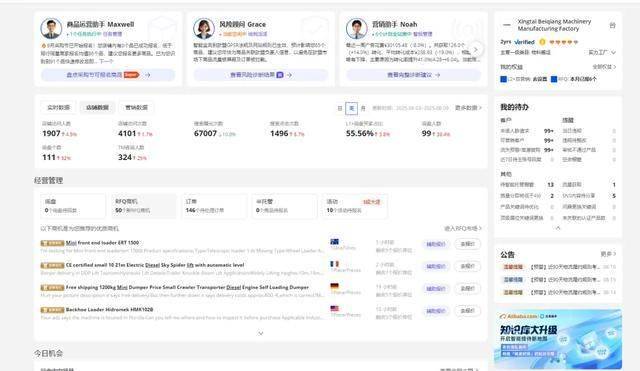Expand the RFQ list with the down chevron
The width and height of the screenshot is (640, 371).
261,333
